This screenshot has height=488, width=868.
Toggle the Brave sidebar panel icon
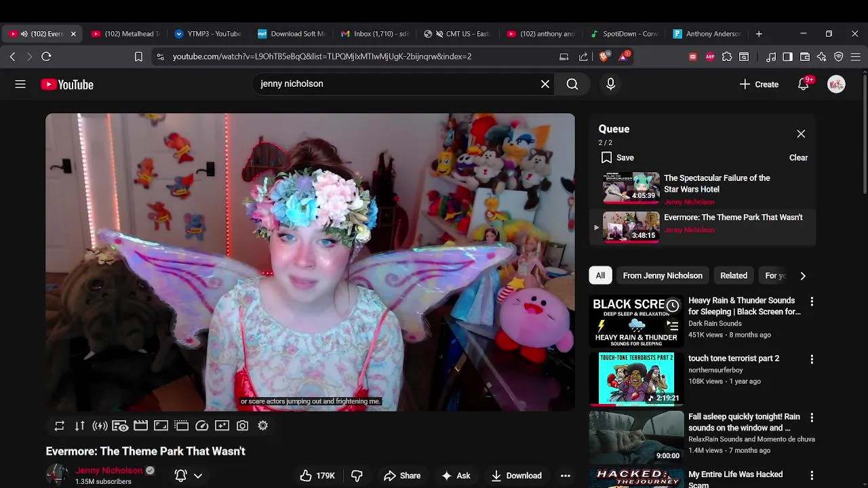coord(787,57)
